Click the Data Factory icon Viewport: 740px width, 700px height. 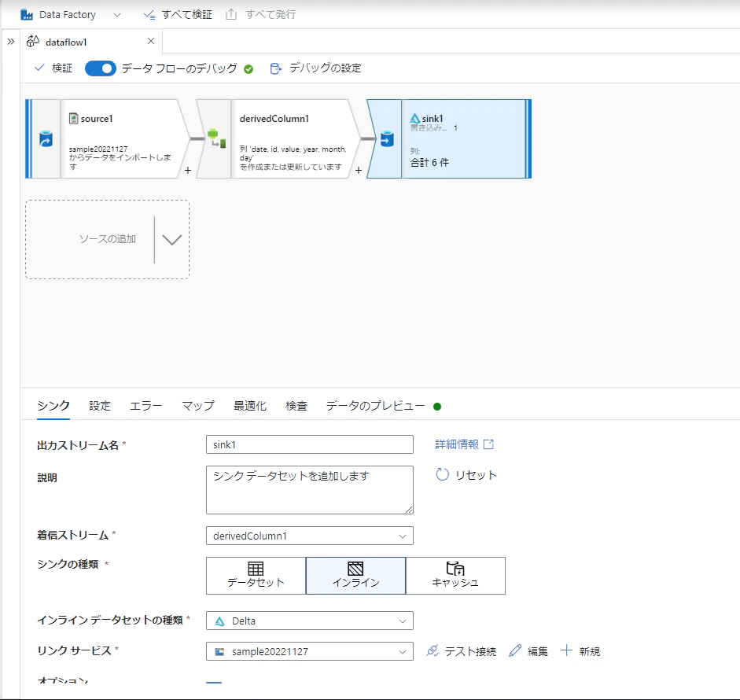27,15
